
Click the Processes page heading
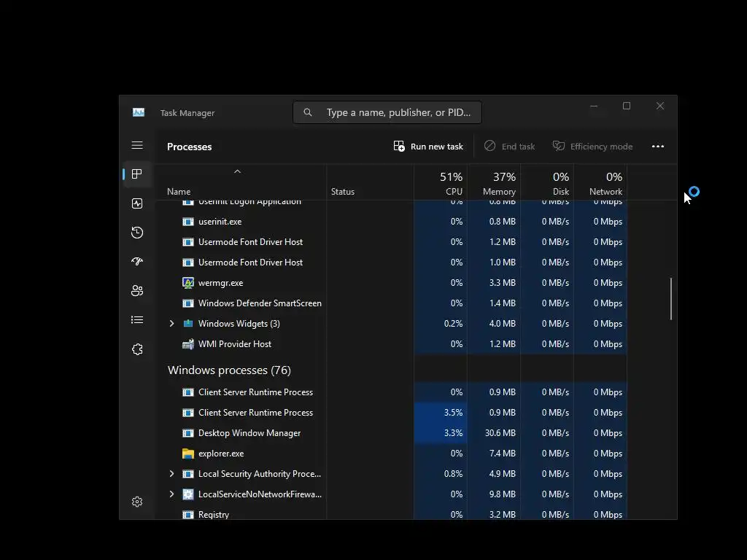(189, 147)
